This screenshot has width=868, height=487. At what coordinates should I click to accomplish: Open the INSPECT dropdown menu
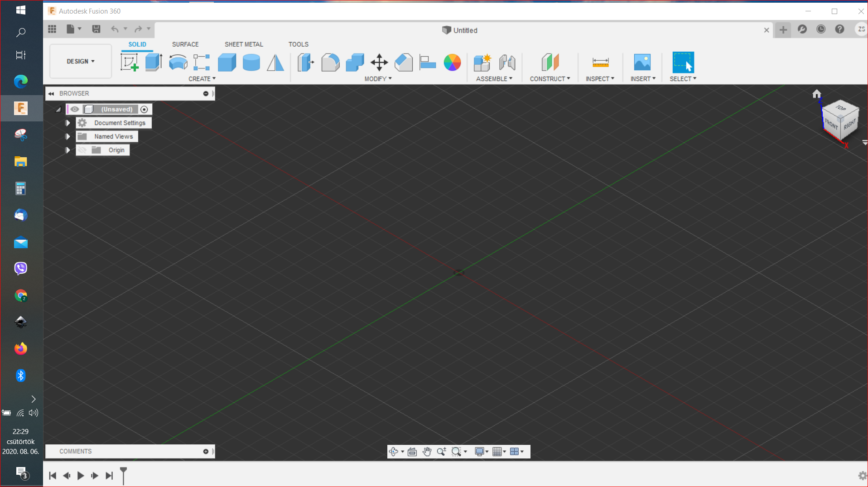tap(600, 78)
